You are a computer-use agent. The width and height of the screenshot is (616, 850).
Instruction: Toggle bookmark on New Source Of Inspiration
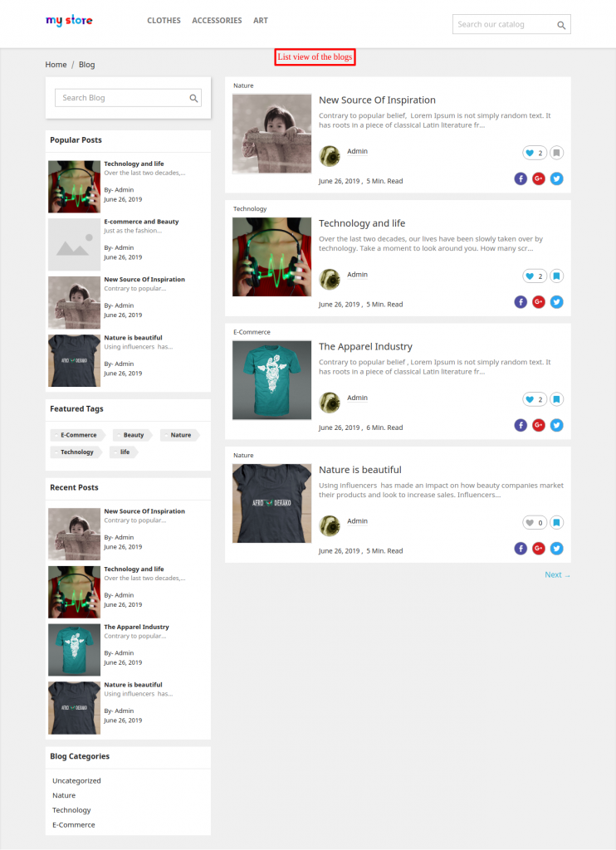556,153
